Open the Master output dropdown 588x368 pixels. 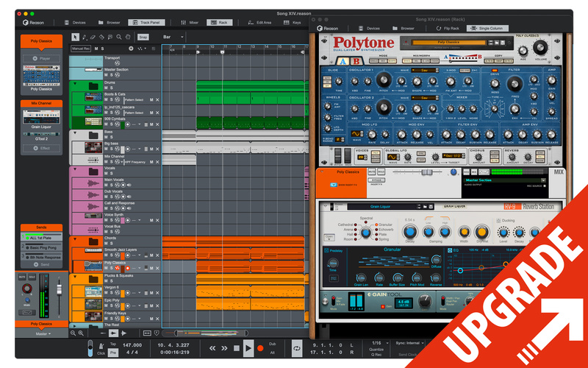coord(43,333)
